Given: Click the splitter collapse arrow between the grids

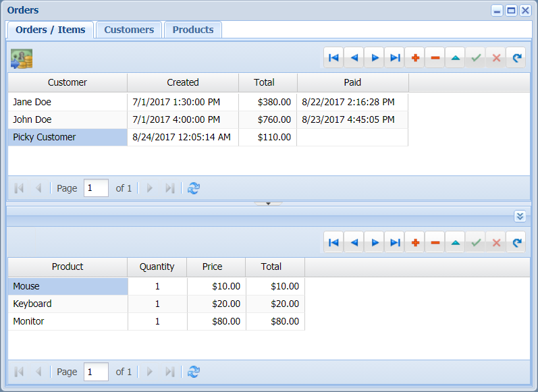Looking at the screenshot, I should pos(268,203).
